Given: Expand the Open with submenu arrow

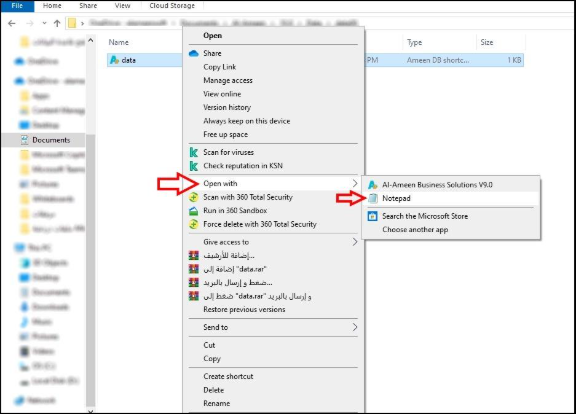Looking at the screenshot, I should coord(354,183).
